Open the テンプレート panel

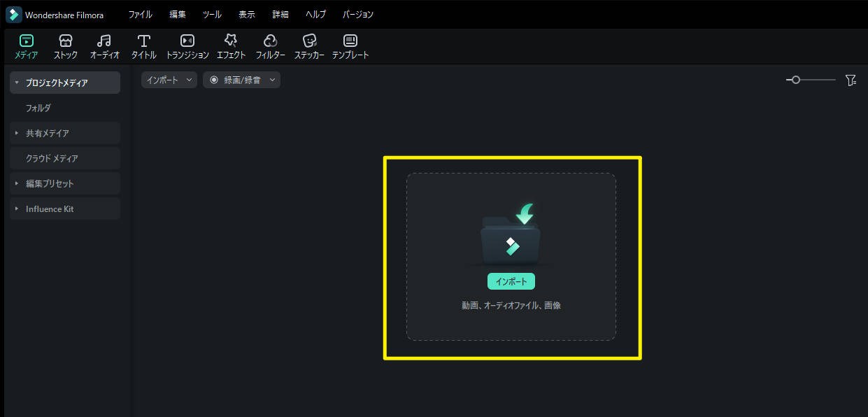pyautogui.click(x=350, y=45)
